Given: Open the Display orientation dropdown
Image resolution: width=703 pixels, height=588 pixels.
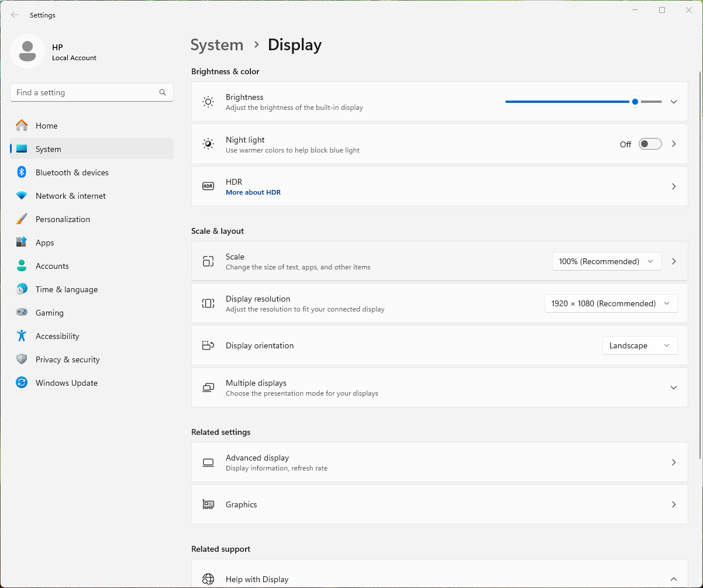Looking at the screenshot, I should tap(640, 345).
